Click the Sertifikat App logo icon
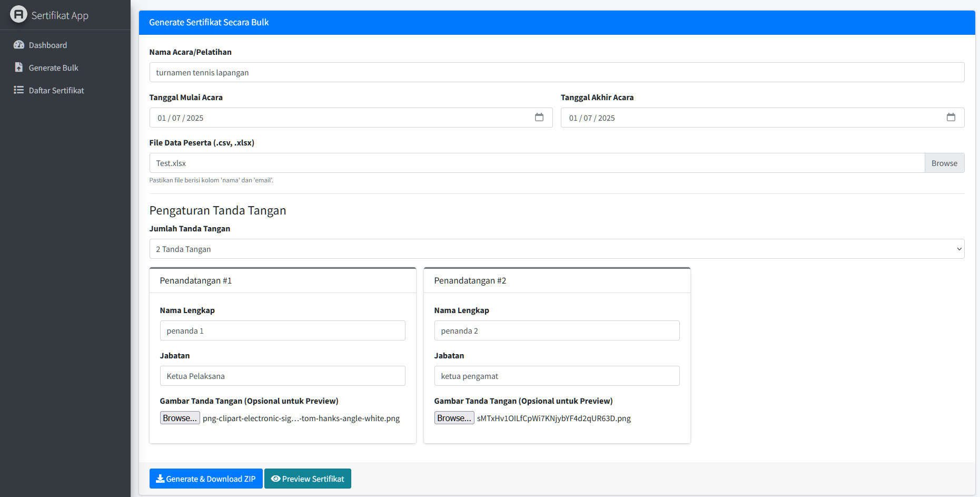This screenshot has height=497, width=980. pyautogui.click(x=18, y=14)
